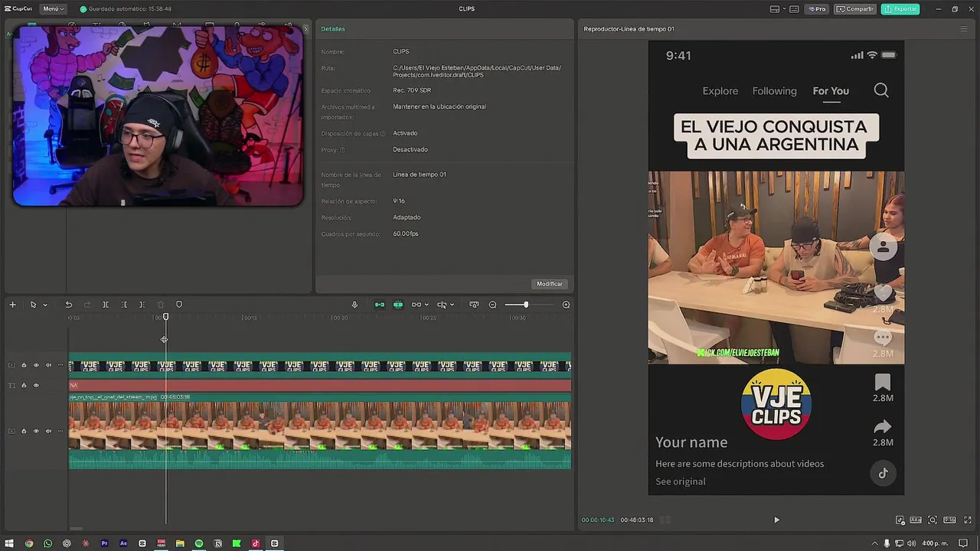
Task: Lock the main video track
Action: (x=24, y=431)
